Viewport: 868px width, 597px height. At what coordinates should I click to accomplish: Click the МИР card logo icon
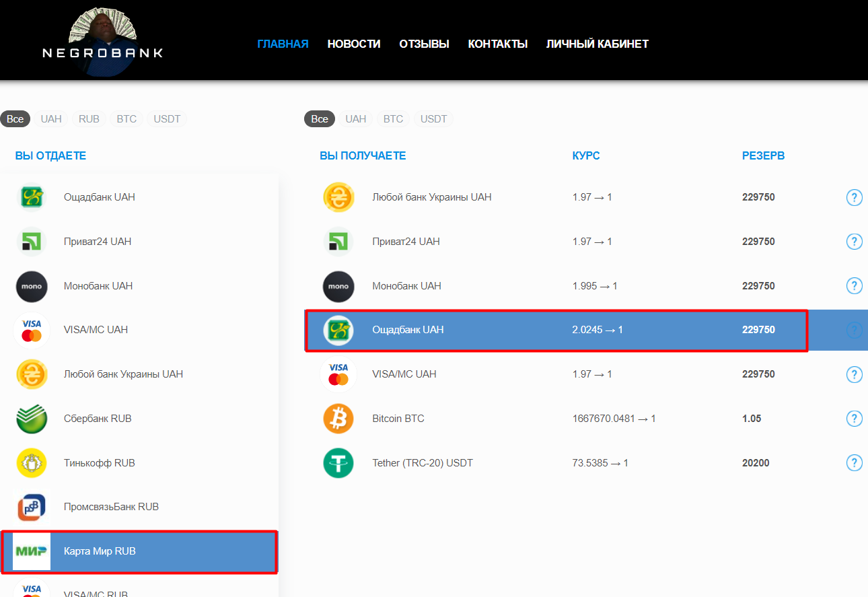(x=32, y=551)
